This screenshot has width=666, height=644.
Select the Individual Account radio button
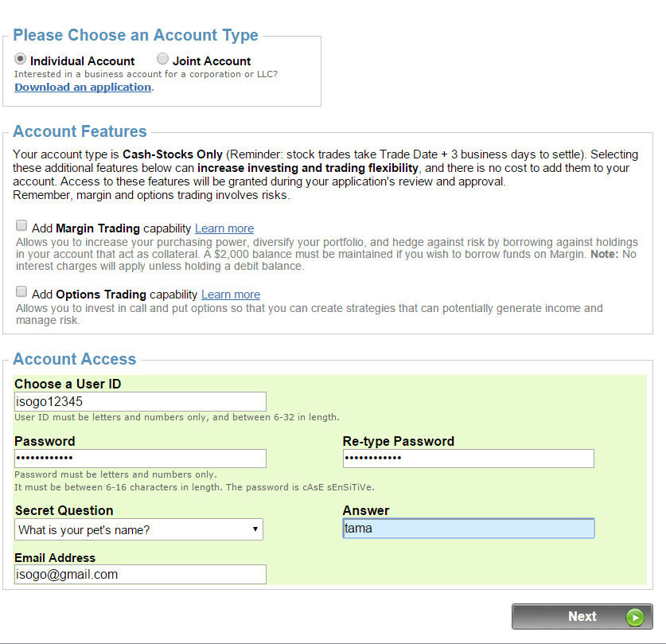point(21,60)
